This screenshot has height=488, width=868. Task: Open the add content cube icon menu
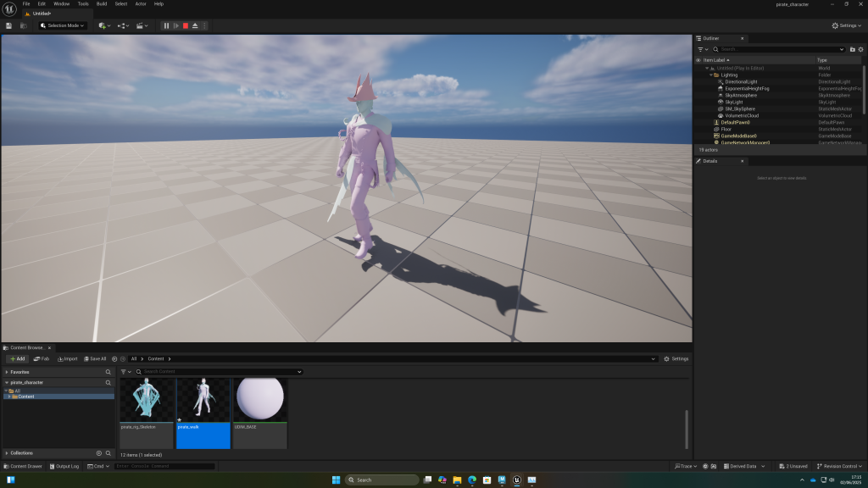coord(103,25)
